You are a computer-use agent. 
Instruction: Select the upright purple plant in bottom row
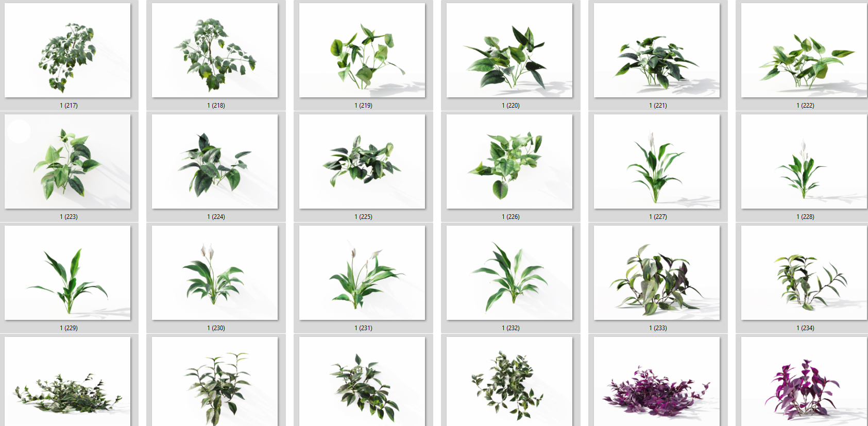click(x=804, y=381)
